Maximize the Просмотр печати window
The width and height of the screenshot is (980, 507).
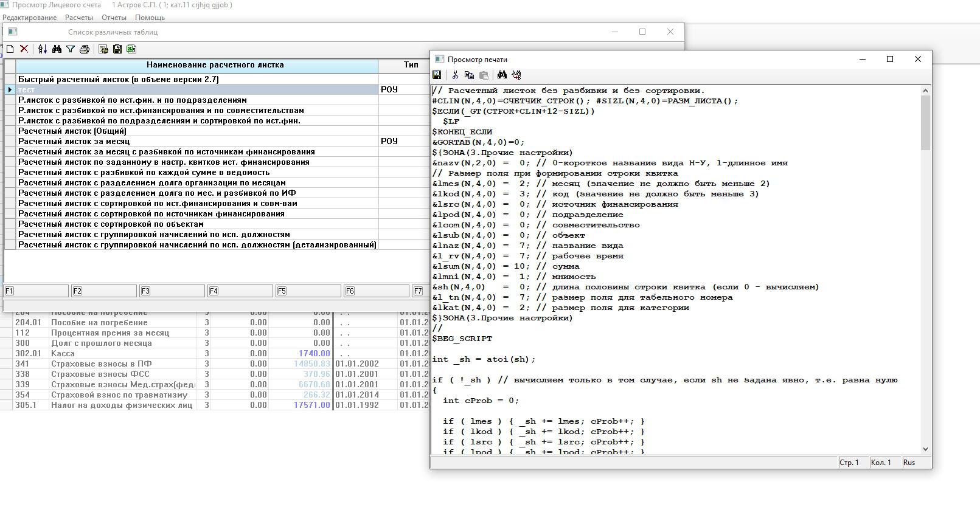click(x=890, y=59)
